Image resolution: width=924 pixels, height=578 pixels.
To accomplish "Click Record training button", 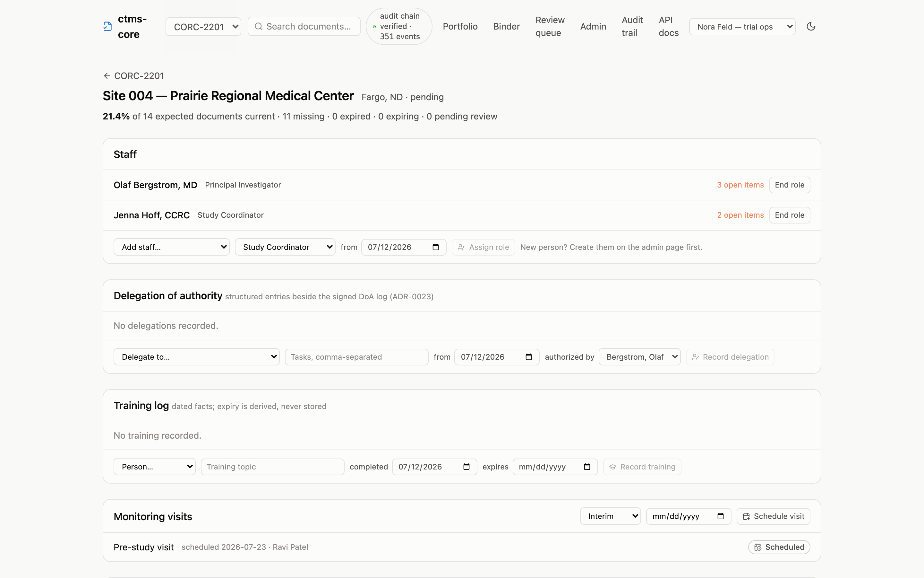I will [x=642, y=466].
